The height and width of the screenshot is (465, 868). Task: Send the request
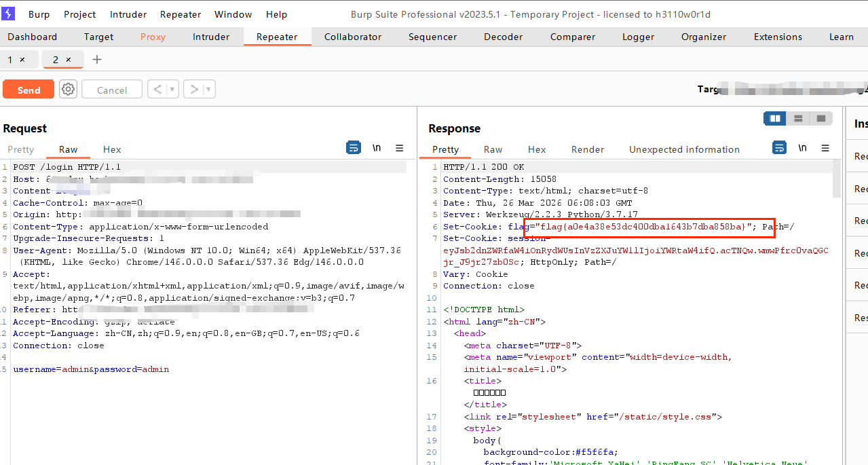click(x=29, y=90)
